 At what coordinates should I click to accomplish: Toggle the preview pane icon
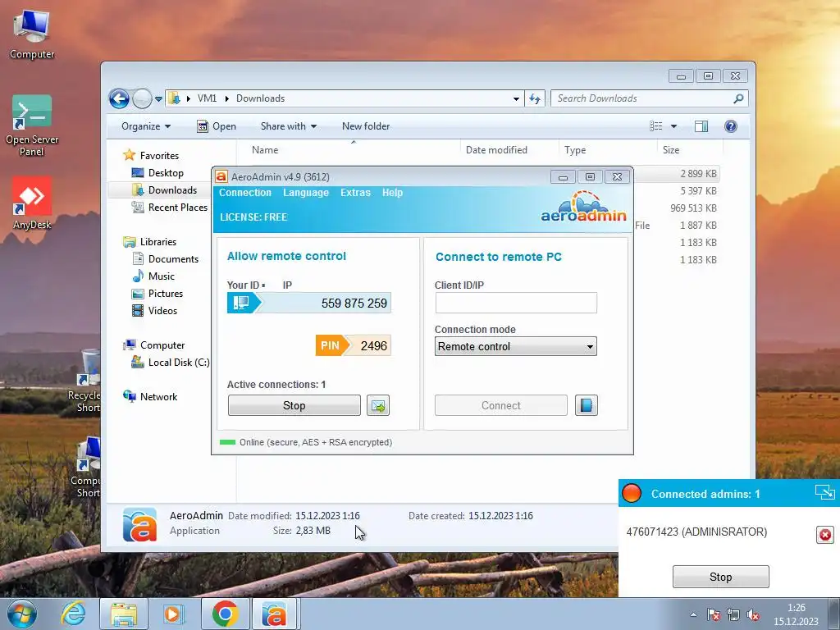pos(701,126)
